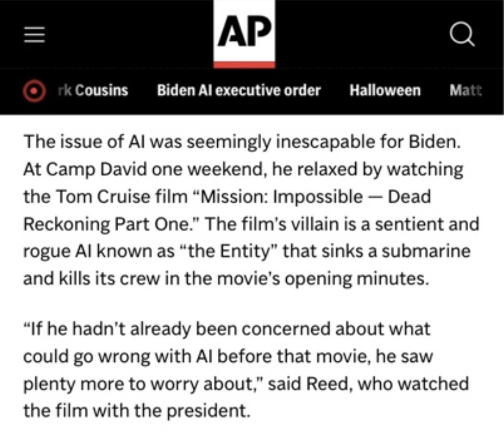Select the Biden AI executive order topic
Image resolution: width=504 pixels, height=446 pixels.
tap(239, 90)
